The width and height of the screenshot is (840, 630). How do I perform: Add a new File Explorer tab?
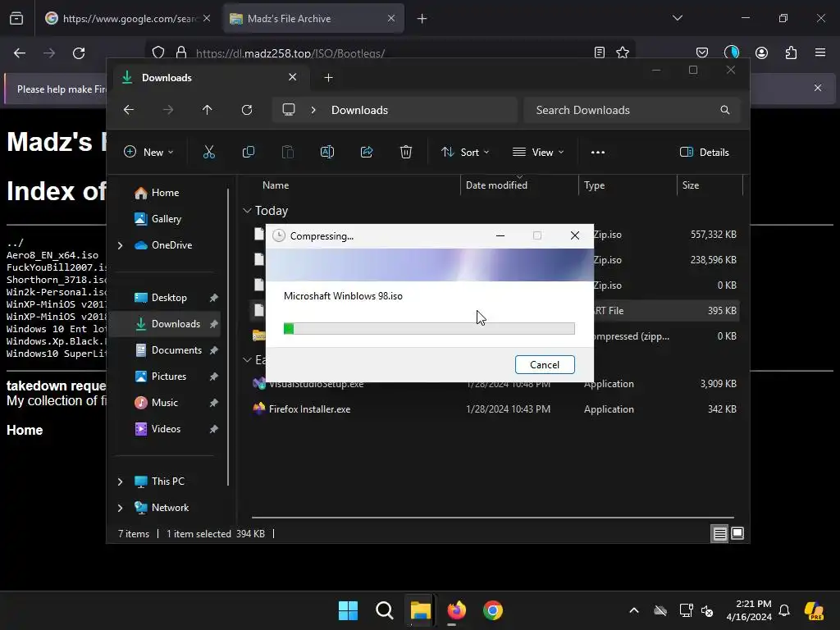click(x=328, y=78)
